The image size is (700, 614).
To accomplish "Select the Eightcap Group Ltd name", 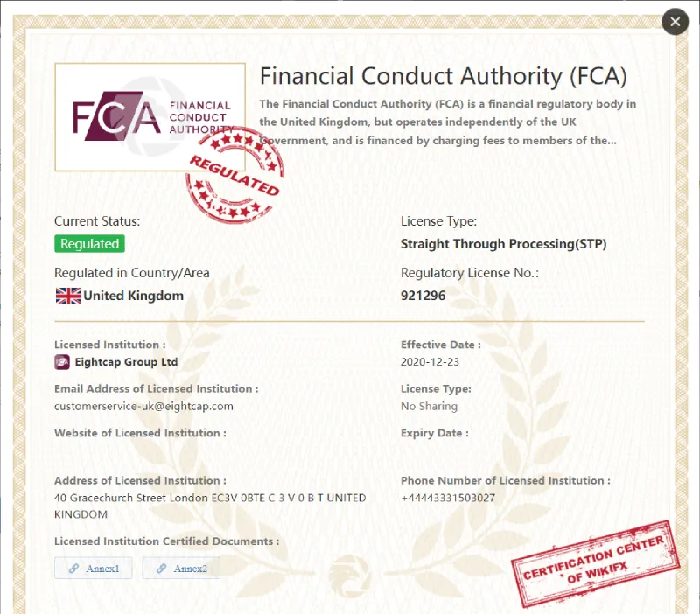I will pos(126,362).
